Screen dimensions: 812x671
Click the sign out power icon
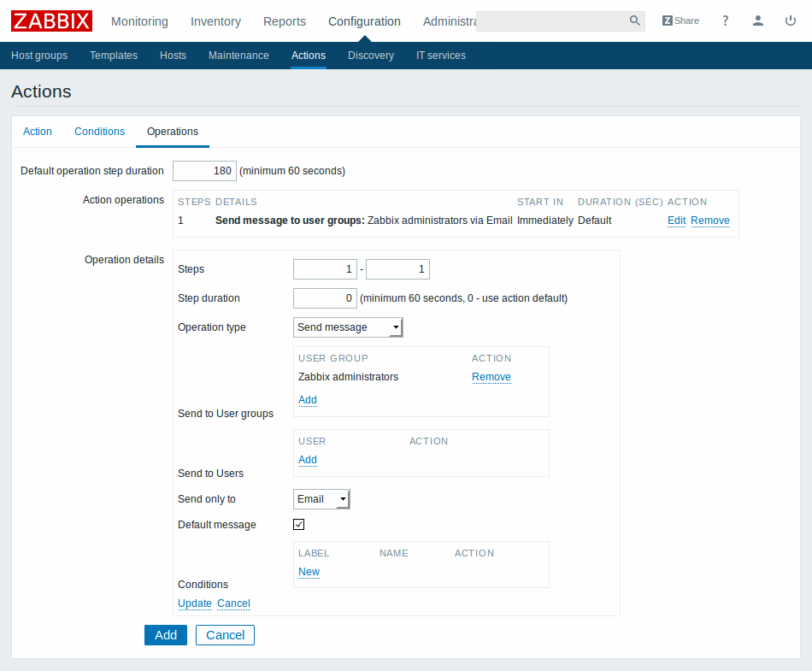point(791,21)
